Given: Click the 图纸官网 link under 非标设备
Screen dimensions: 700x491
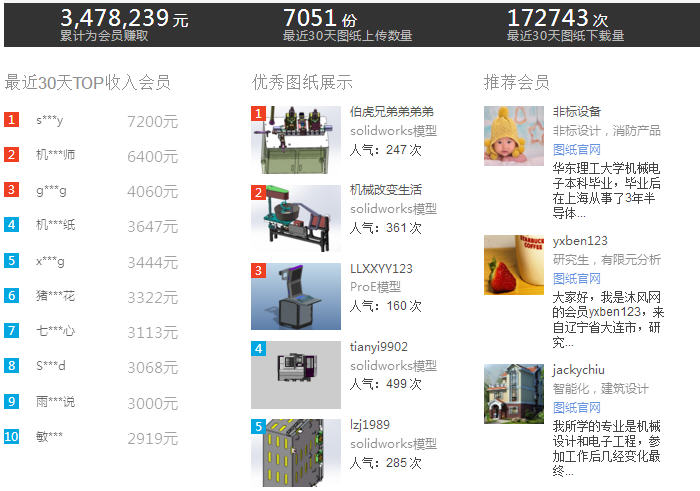Looking at the screenshot, I should tap(576, 149).
